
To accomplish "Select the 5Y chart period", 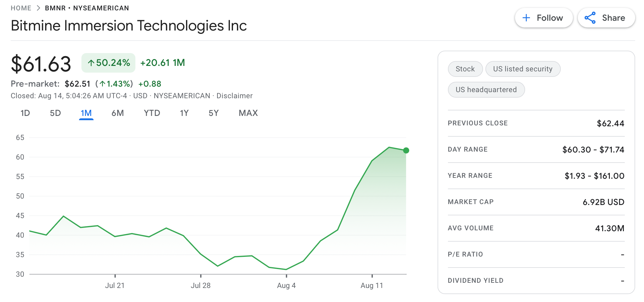I will click(x=213, y=113).
